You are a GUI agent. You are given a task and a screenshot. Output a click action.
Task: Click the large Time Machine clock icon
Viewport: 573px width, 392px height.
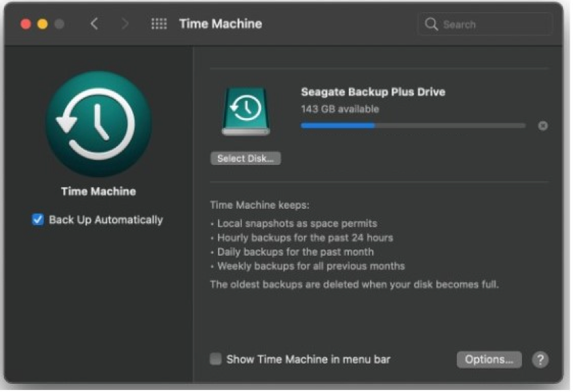[x=98, y=124]
